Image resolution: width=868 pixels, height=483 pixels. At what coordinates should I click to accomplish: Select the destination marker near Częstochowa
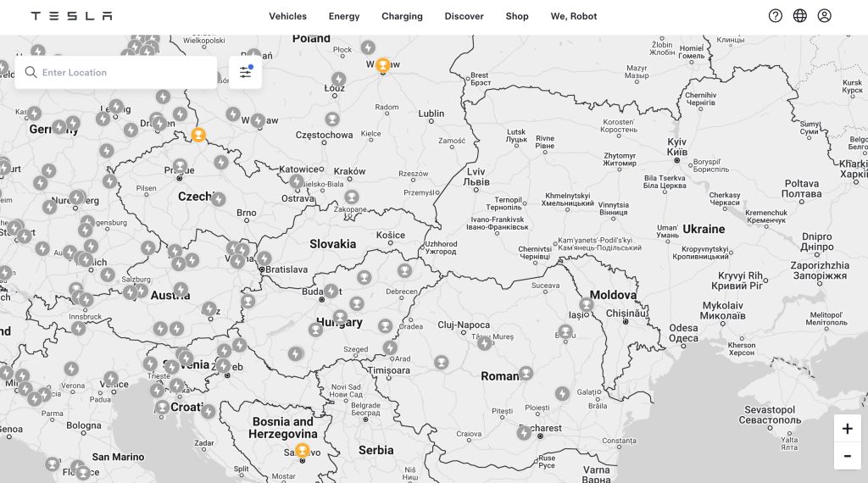click(332, 119)
